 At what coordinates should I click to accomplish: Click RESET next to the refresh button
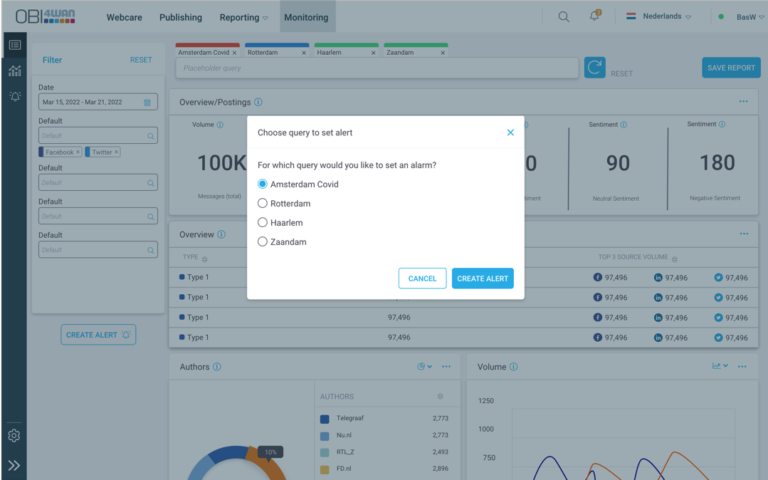(622, 73)
